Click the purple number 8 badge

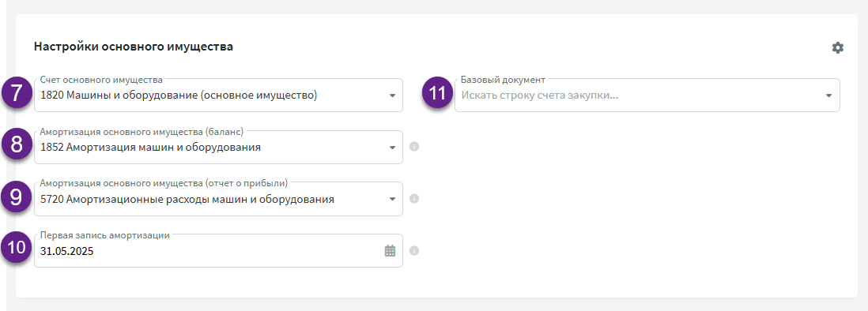click(x=17, y=144)
